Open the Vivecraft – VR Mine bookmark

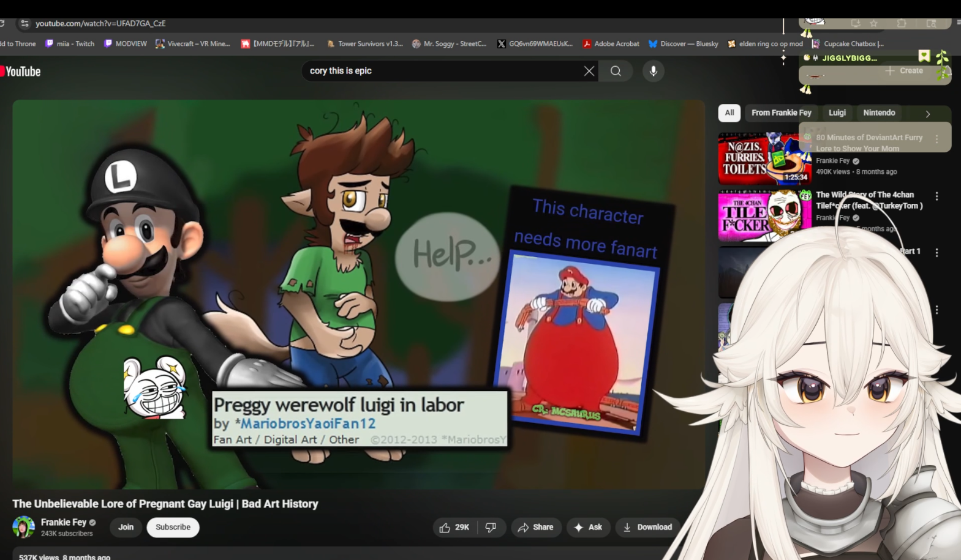click(193, 43)
